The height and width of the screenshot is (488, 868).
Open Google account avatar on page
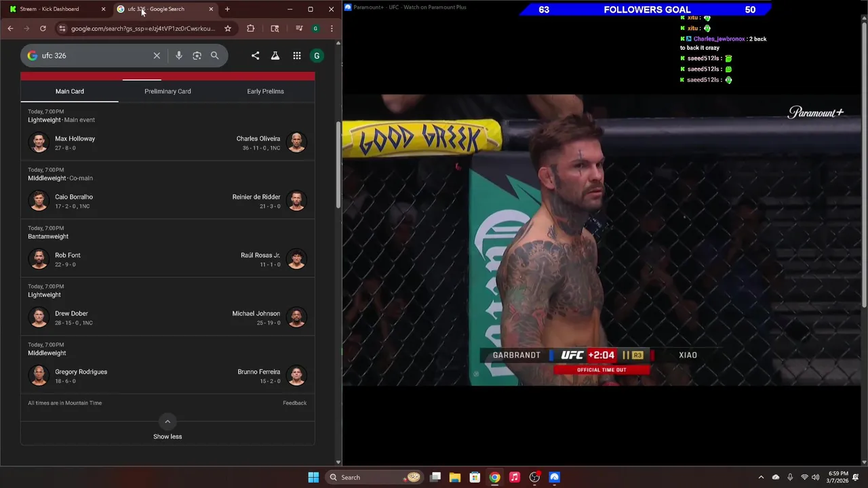[317, 56]
